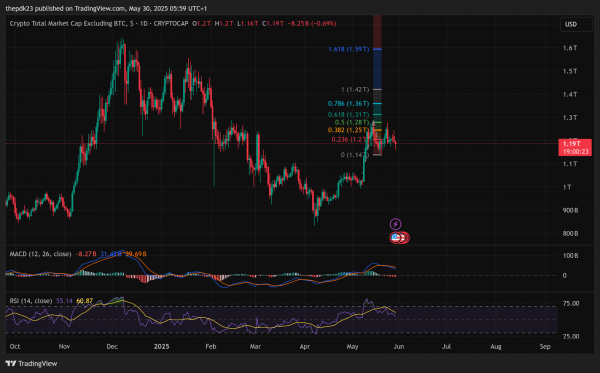Click the 75.00 level on RSI scale
The height and width of the screenshot is (373, 600).
coord(571,303)
